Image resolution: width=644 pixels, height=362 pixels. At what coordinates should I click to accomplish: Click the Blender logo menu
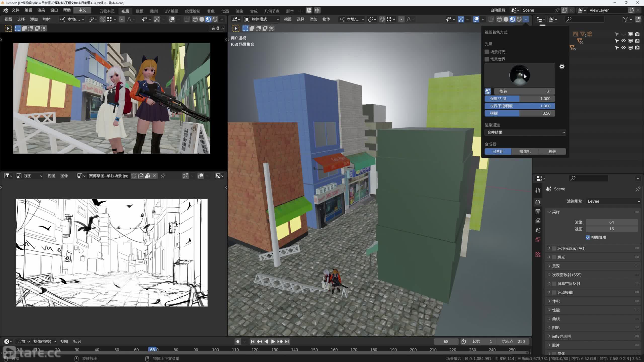tap(6, 10)
